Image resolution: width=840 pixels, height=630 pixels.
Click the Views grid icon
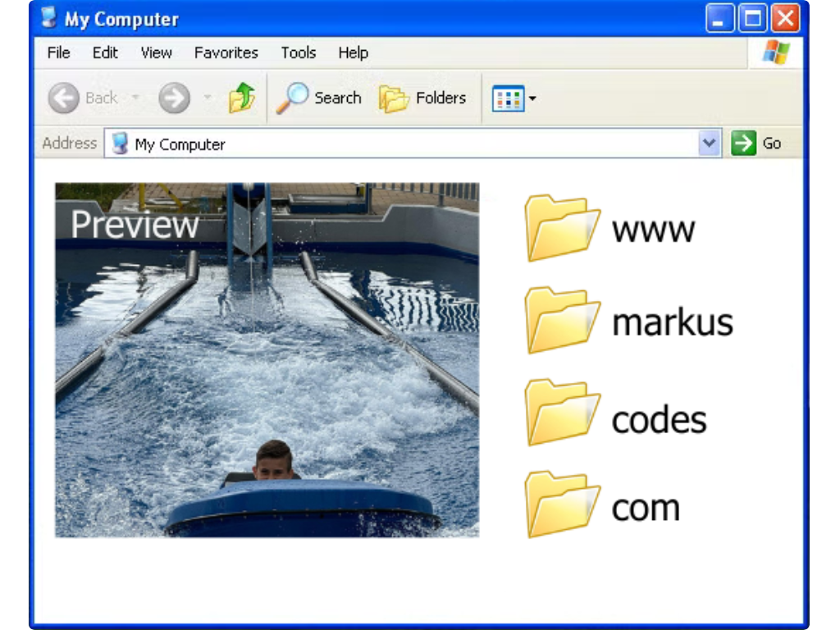[508, 99]
